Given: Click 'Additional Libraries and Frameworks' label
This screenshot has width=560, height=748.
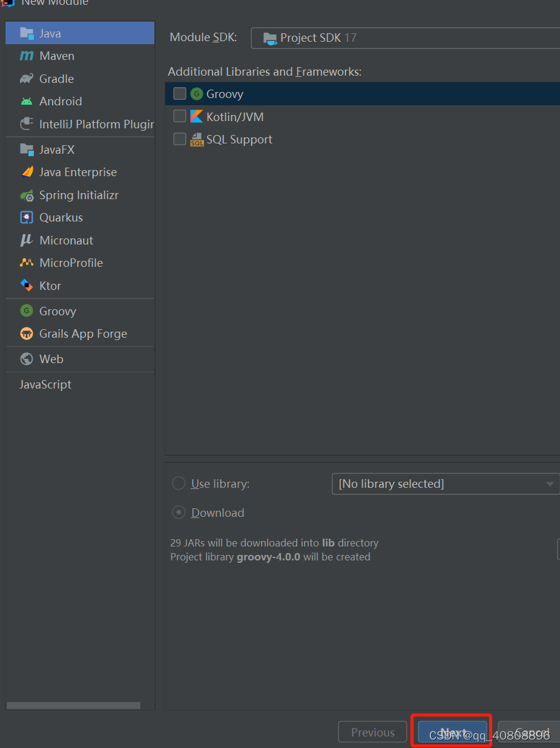Looking at the screenshot, I should click(x=265, y=71).
